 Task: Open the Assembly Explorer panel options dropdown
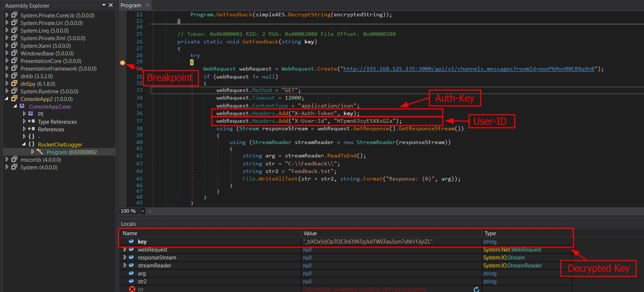104,5
